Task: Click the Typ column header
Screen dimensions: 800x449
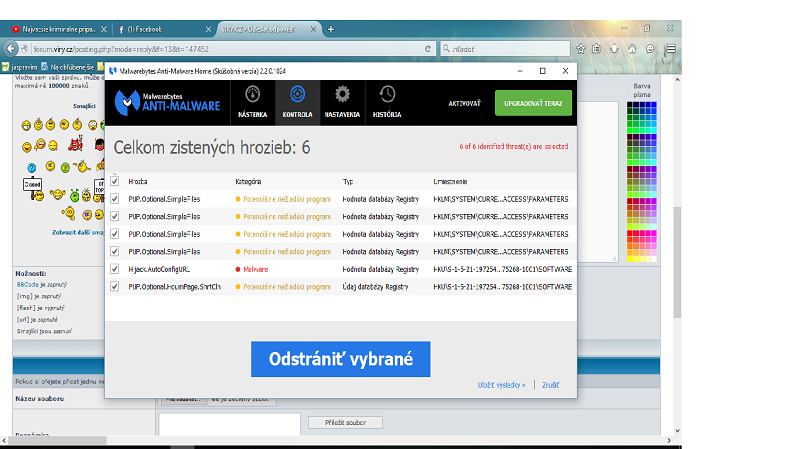Action: [348, 182]
